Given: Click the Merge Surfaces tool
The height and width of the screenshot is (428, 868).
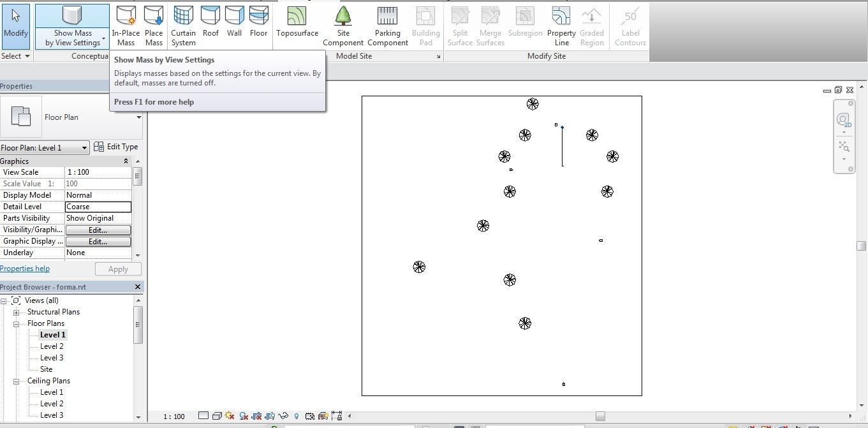Looking at the screenshot, I should tap(490, 26).
